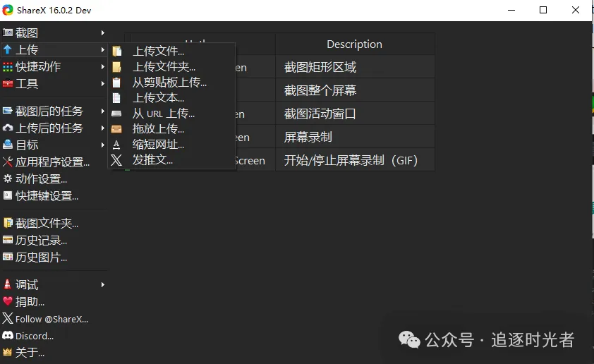Click the camera icon beside 截图
This screenshot has width=594, height=364.
pyautogui.click(x=8, y=32)
